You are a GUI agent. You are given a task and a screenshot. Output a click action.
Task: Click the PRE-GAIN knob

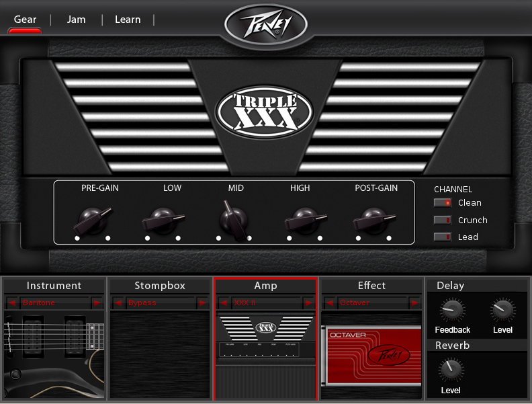(93, 220)
